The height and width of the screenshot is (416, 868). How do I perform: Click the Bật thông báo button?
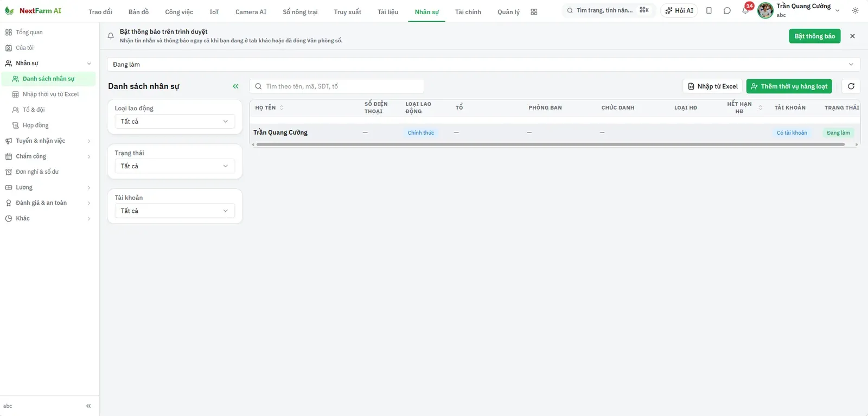point(815,36)
